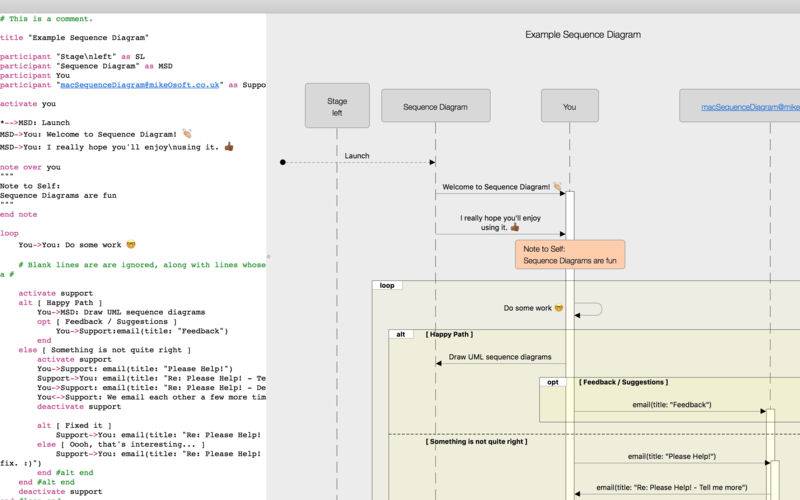Click the email(title: "Please Help!") message in diagram
The width and height of the screenshot is (800, 500).
tap(672, 457)
